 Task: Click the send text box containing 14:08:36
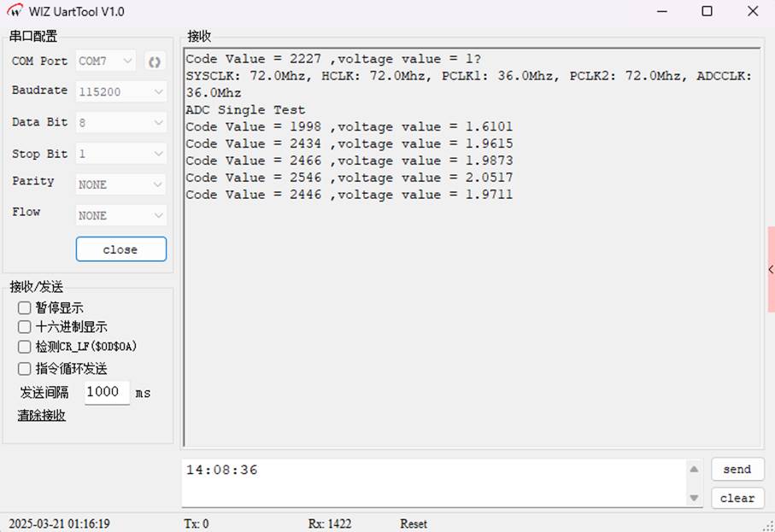434,482
